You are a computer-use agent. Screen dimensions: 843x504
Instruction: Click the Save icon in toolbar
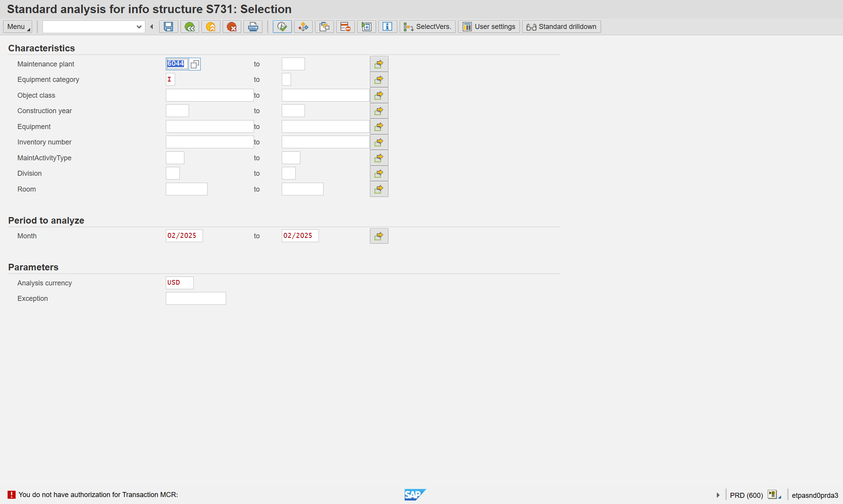pos(169,27)
